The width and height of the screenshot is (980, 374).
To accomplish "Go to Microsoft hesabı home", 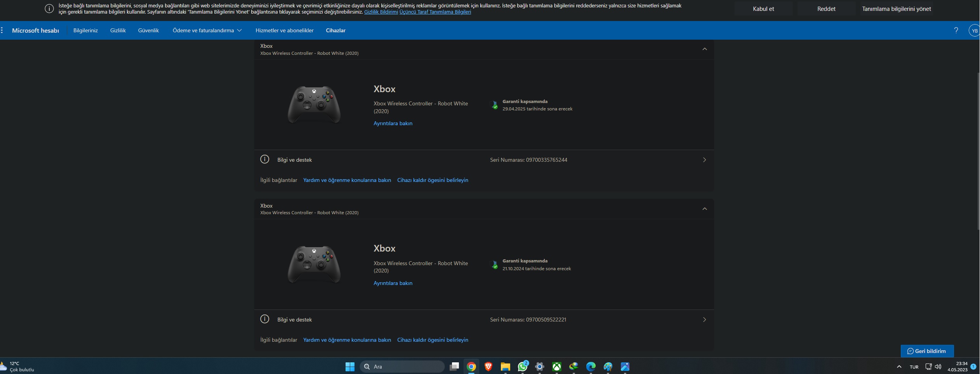I will coord(35,30).
